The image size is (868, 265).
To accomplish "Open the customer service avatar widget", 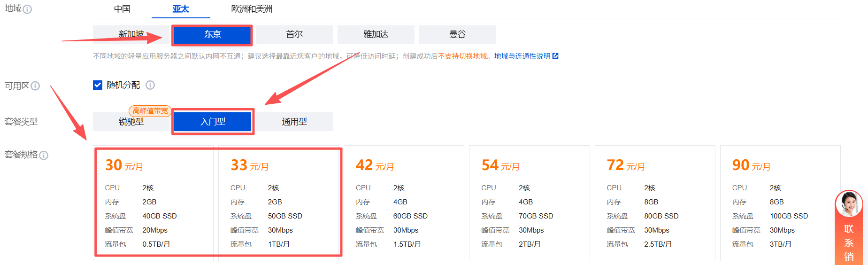I will [849, 204].
